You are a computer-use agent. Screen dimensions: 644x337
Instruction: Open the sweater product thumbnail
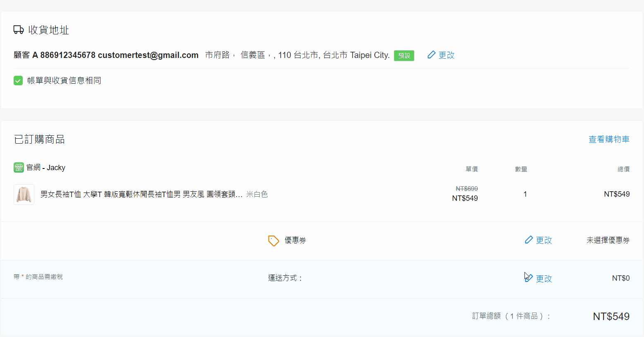24,195
